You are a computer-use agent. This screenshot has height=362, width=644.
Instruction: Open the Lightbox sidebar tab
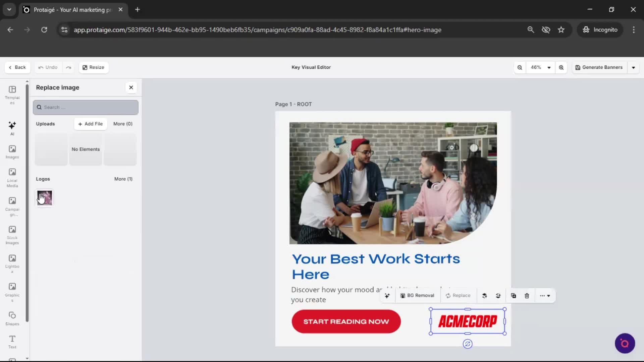tap(12, 263)
